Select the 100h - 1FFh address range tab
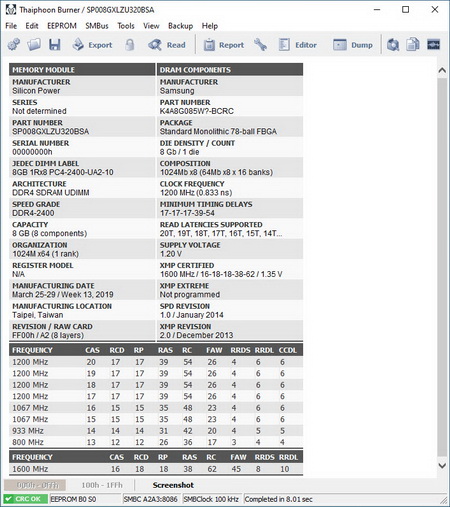The image size is (450, 507). point(102,485)
